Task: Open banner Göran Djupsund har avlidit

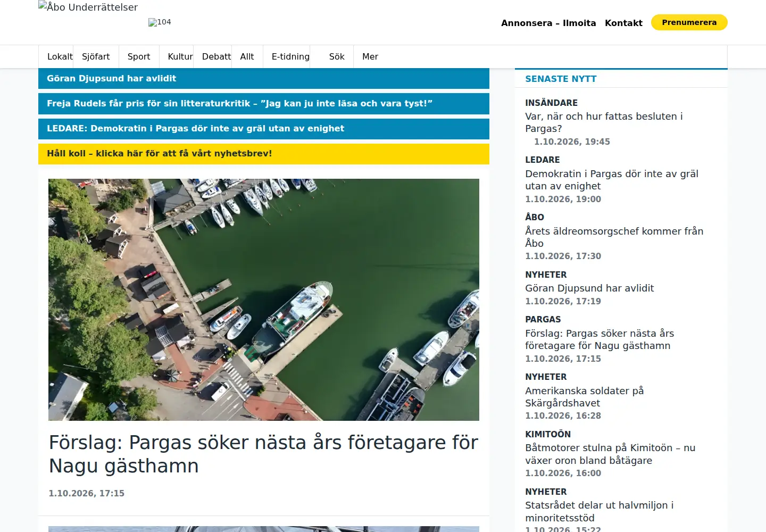Action: point(264,78)
